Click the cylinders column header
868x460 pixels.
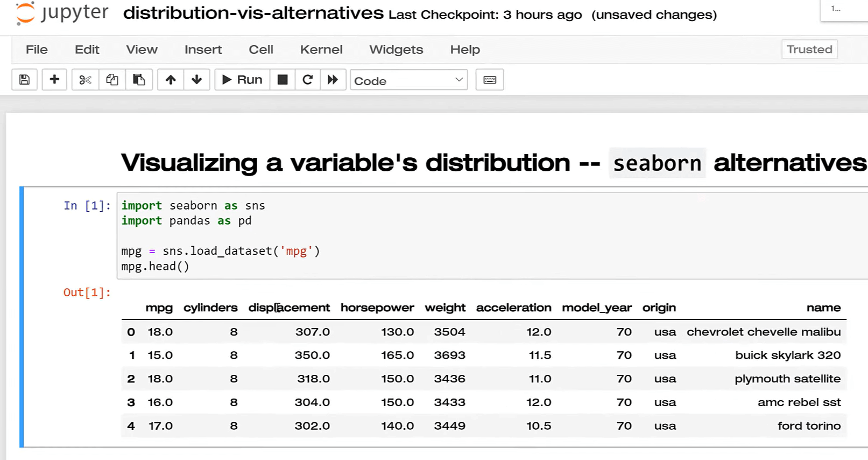click(x=210, y=308)
